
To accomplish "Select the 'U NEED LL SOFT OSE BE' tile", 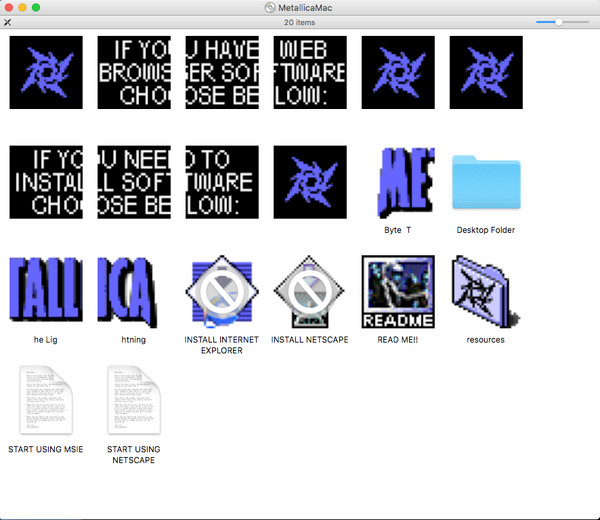I will click(x=134, y=182).
